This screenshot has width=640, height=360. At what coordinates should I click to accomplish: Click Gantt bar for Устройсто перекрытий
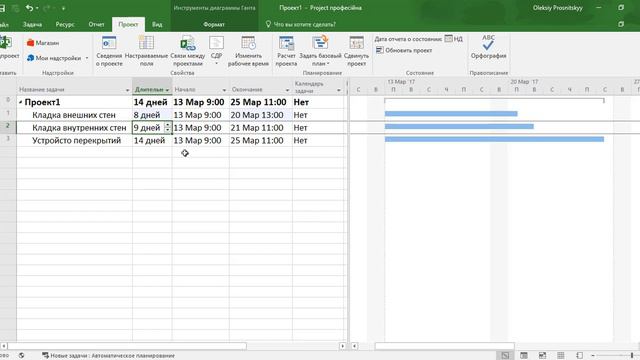pos(494,139)
